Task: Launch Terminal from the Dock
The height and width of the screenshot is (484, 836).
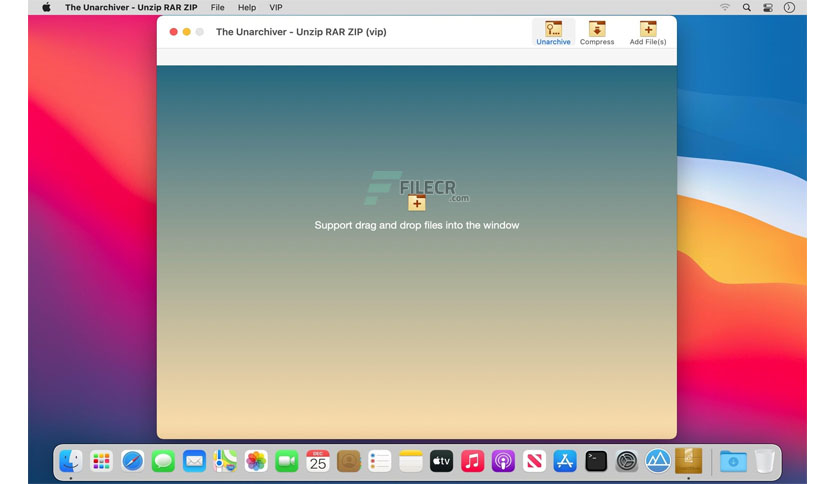Action: coord(596,461)
